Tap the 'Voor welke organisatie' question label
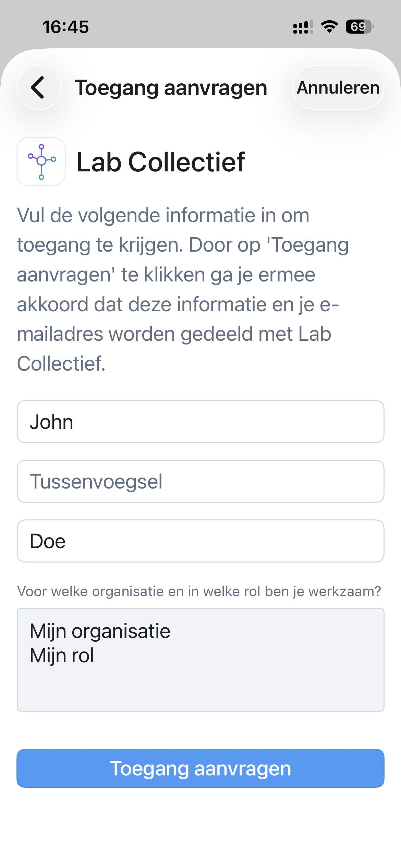Viewport: 401px width, 868px height. [x=199, y=591]
